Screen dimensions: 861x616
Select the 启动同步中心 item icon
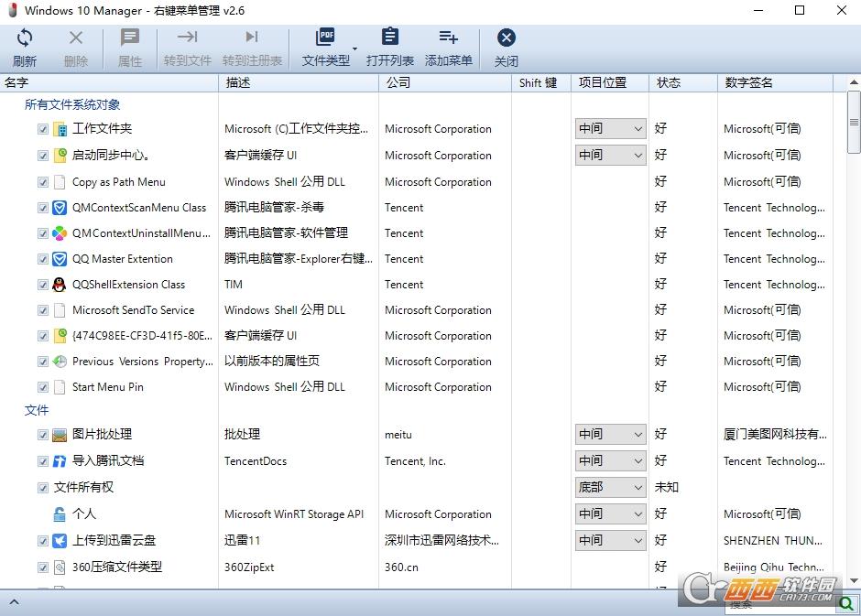point(60,156)
